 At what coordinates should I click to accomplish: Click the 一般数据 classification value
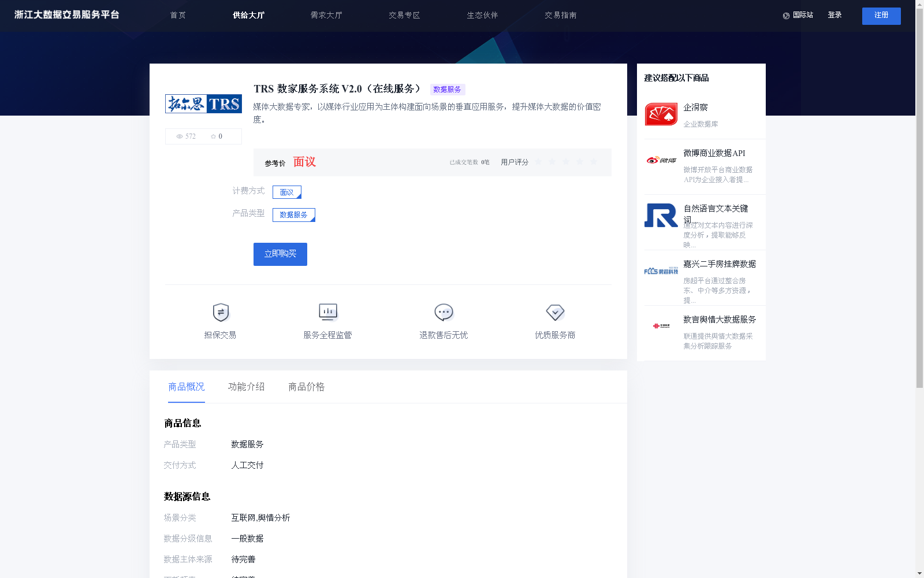(x=247, y=539)
